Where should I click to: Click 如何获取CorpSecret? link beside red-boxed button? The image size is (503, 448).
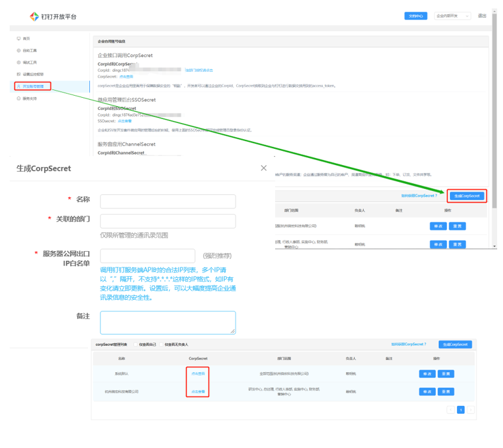[419, 196]
